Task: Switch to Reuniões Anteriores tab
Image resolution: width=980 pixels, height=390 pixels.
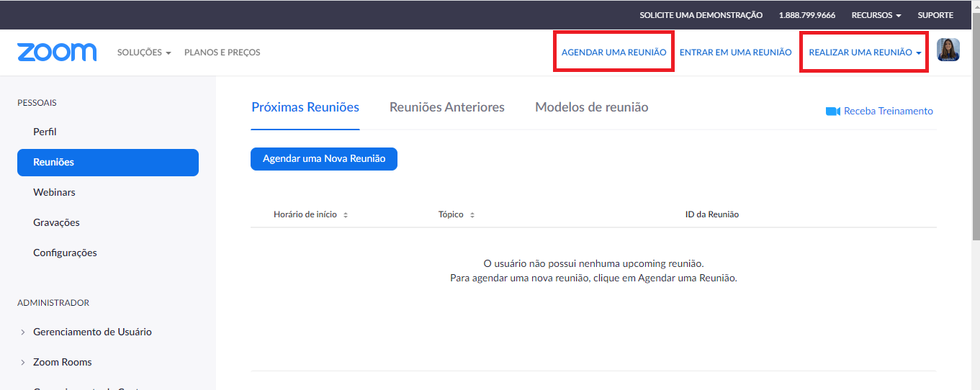Action: click(447, 107)
